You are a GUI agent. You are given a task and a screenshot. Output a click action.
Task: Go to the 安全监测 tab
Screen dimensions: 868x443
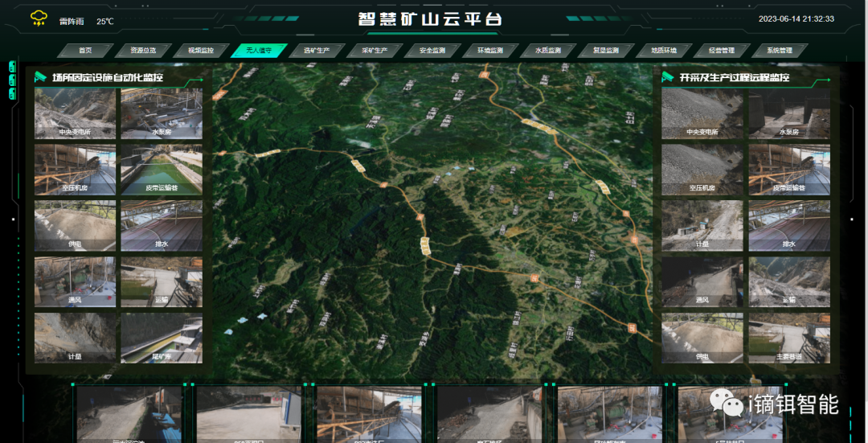coord(432,51)
